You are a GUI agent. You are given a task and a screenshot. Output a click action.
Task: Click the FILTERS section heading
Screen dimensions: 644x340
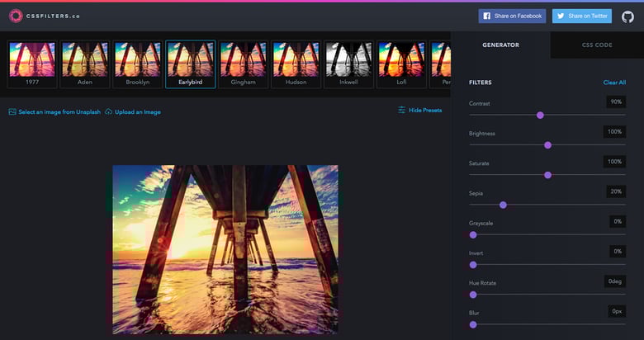click(x=481, y=83)
